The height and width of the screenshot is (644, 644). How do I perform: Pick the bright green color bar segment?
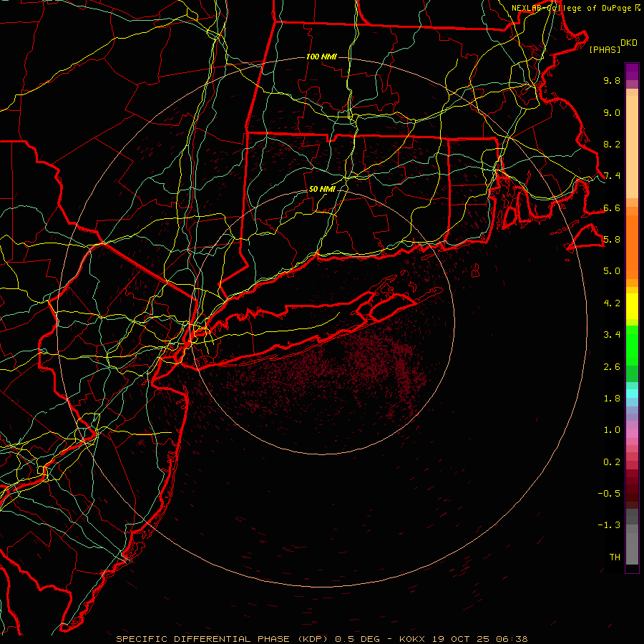pos(632,346)
